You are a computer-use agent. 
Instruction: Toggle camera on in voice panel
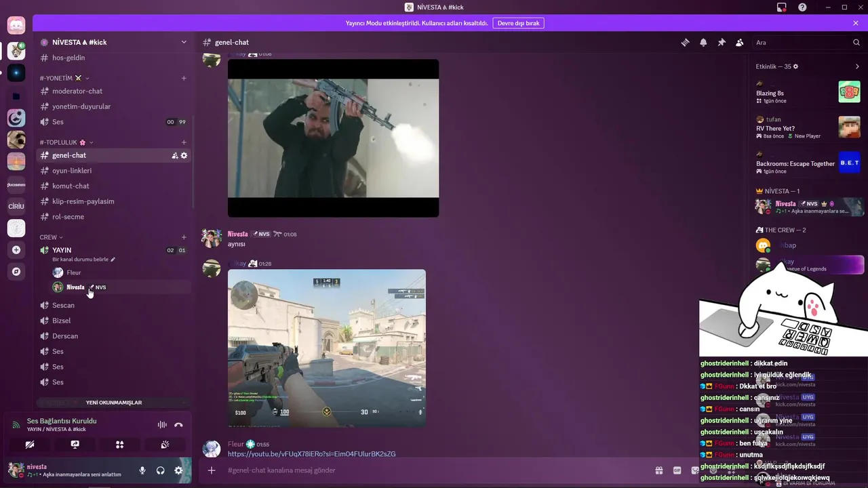[x=29, y=445]
